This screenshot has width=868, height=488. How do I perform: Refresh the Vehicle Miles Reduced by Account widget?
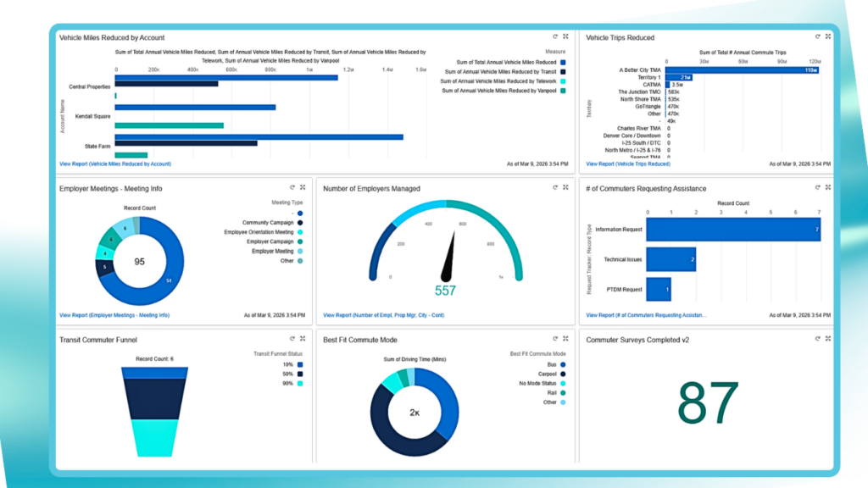554,37
